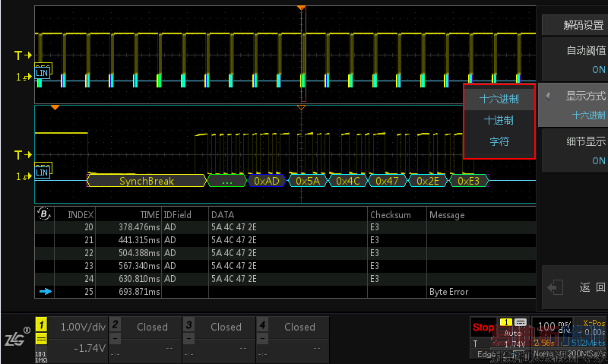Click the upper trigger level T arrow
608x364 pixels.
pyautogui.click(x=23, y=55)
